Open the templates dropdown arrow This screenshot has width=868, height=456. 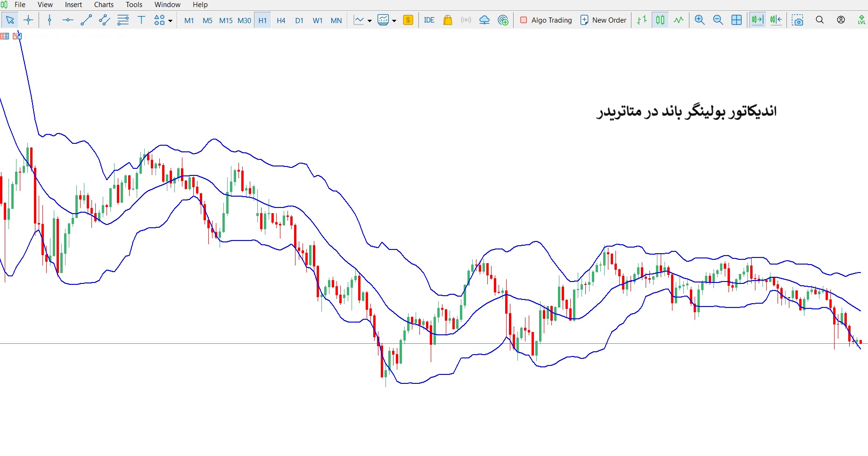[x=394, y=21]
